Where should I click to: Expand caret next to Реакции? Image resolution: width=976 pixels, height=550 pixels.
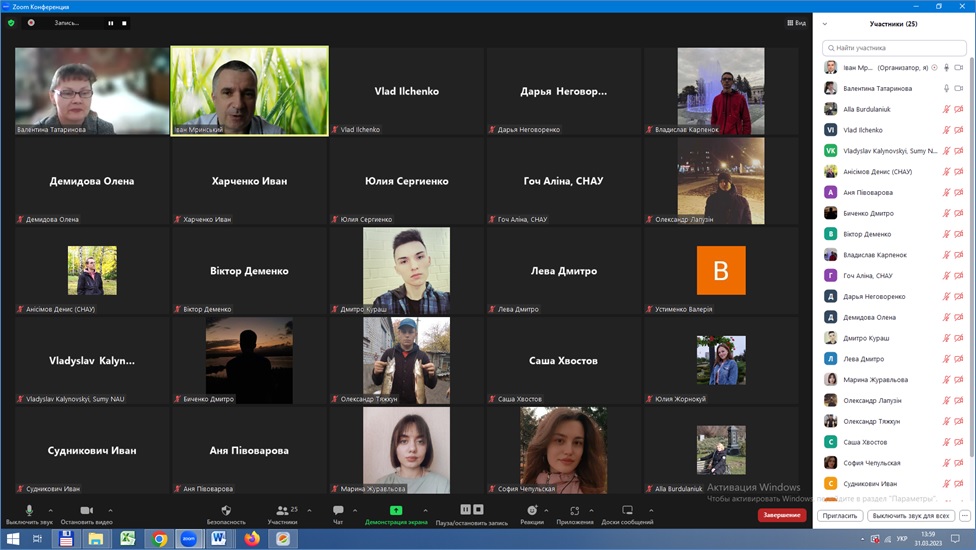547,510
